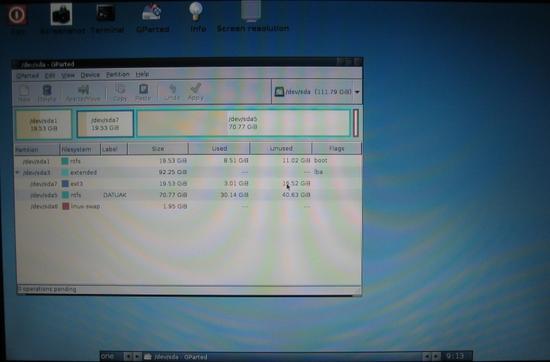Image resolution: width=550 pixels, height=362 pixels.
Task: Click the Delete partition toolbar button
Action: (47, 93)
